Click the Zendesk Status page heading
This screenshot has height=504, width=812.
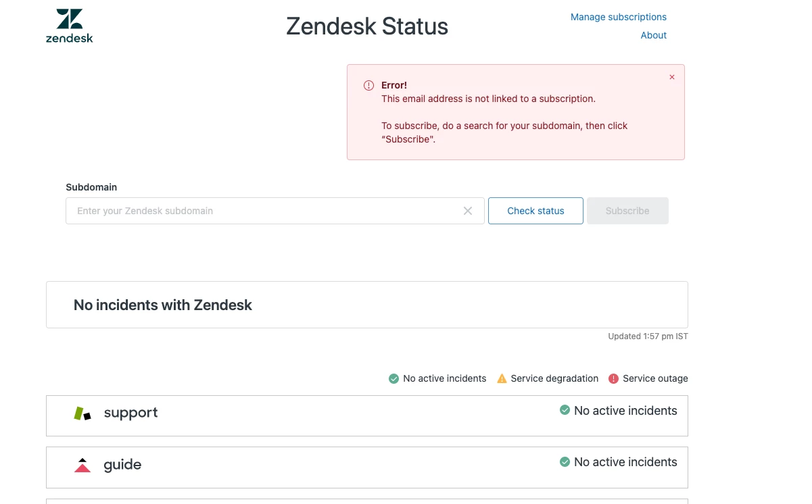point(367,26)
